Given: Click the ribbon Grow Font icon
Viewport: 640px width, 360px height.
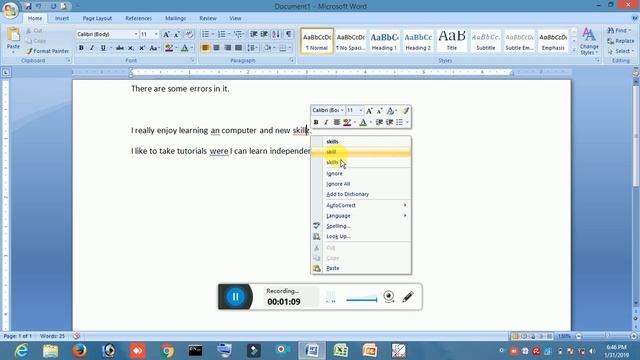Looking at the screenshot, I should 166,34.
